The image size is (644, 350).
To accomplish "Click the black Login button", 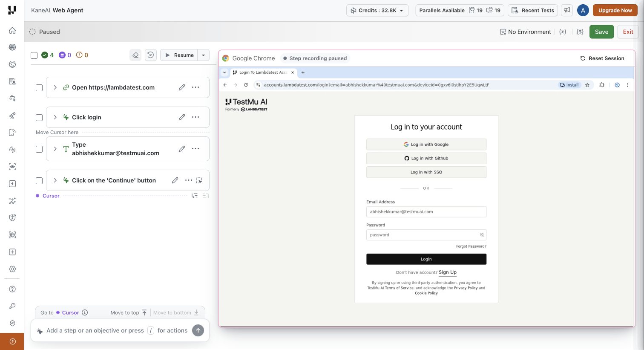I will click(426, 259).
